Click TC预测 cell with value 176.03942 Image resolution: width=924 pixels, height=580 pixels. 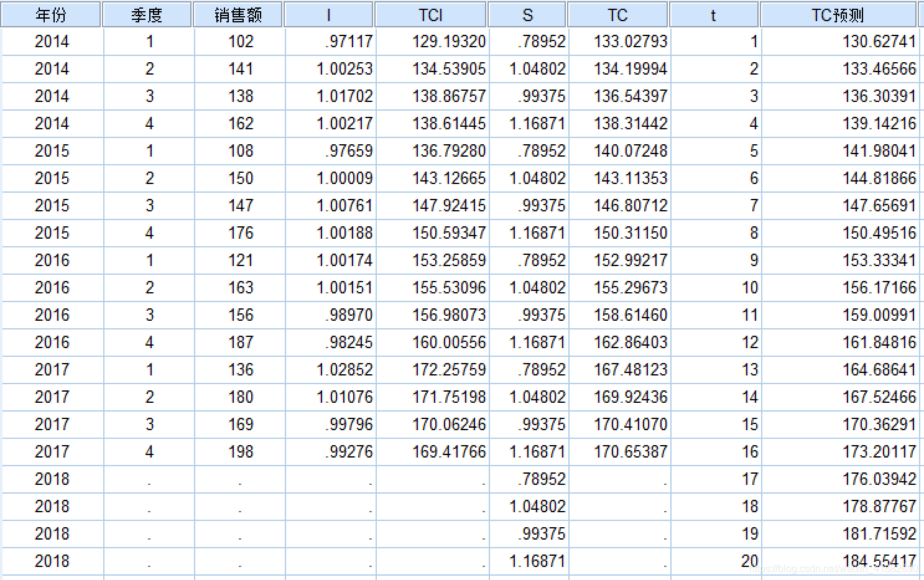(x=840, y=479)
